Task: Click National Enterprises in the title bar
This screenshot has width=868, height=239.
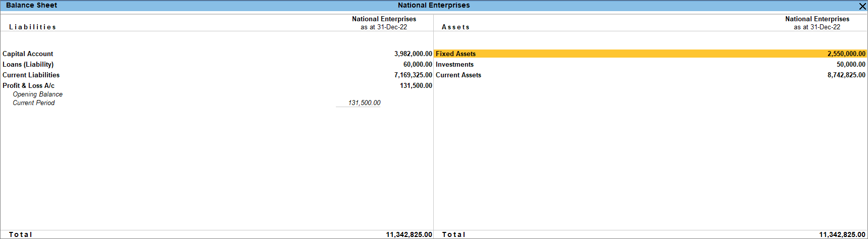Action: 434,5
